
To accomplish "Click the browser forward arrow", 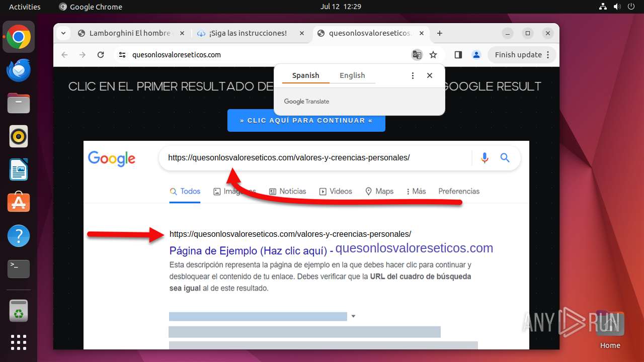I will (x=83, y=55).
